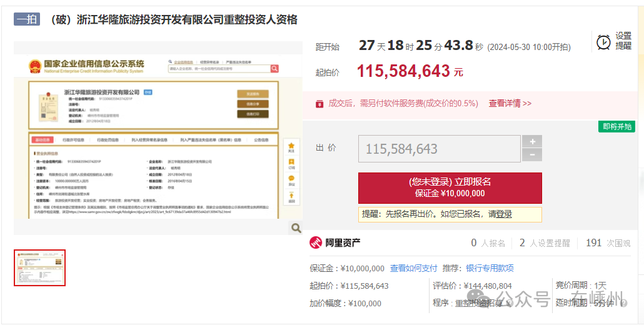The height and width of the screenshot is (325, 644).
Task: Click the red software service fee icon
Action: (319, 104)
